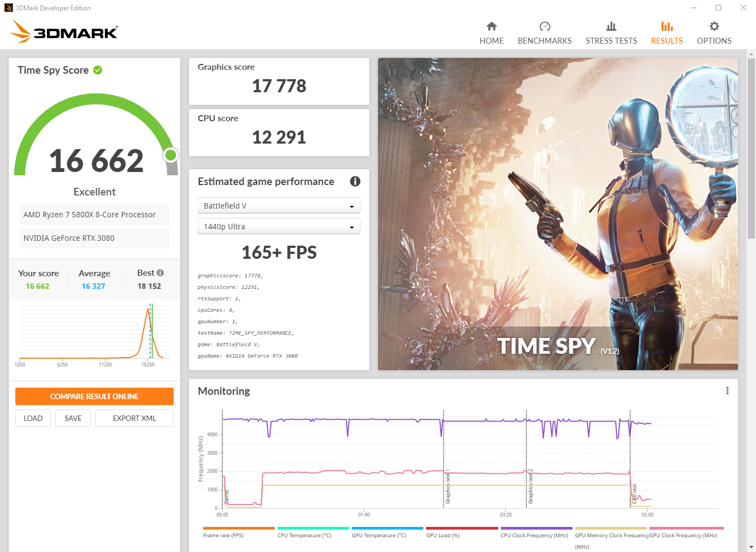Click the green score gauge indicator knob
756x552 pixels.
click(171, 156)
